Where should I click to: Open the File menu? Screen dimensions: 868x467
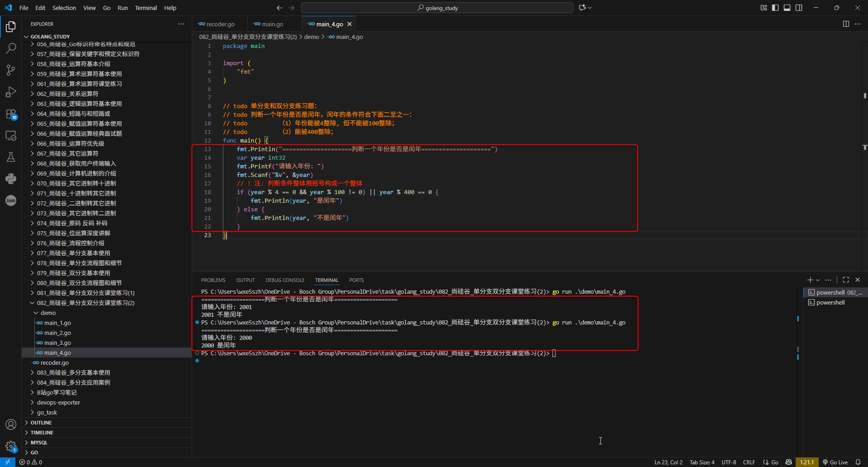tap(24, 8)
